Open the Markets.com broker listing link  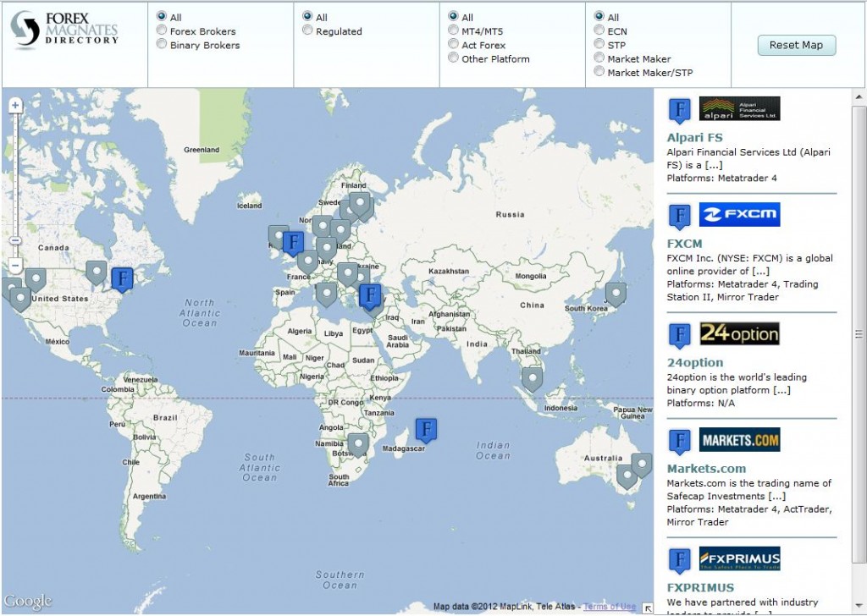[x=706, y=468]
